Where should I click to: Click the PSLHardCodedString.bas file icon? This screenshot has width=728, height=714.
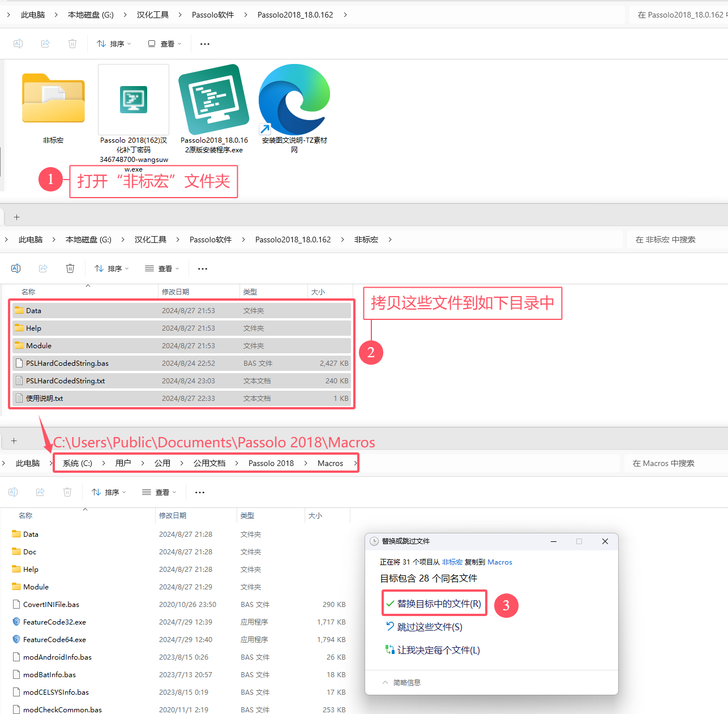(x=19, y=363)
